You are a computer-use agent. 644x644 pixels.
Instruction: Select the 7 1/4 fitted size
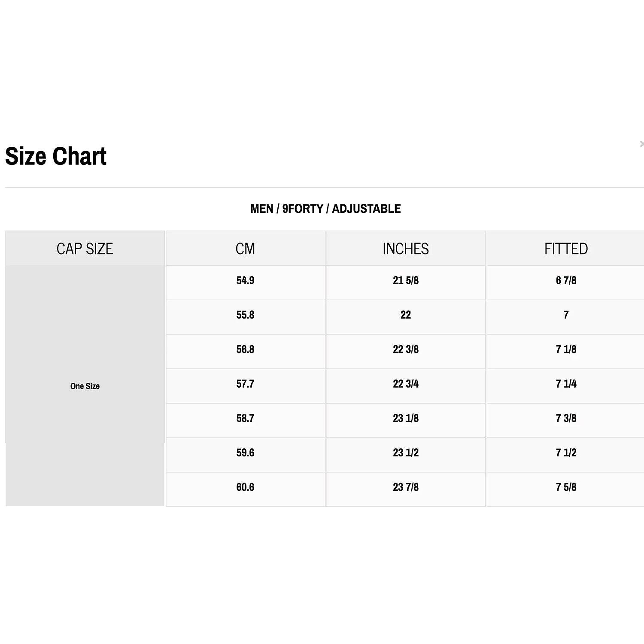coord(566,383)
